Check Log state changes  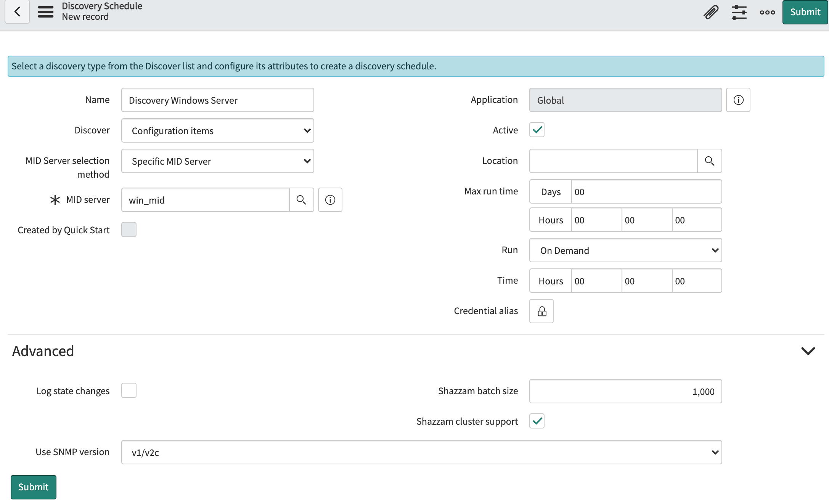129,390
